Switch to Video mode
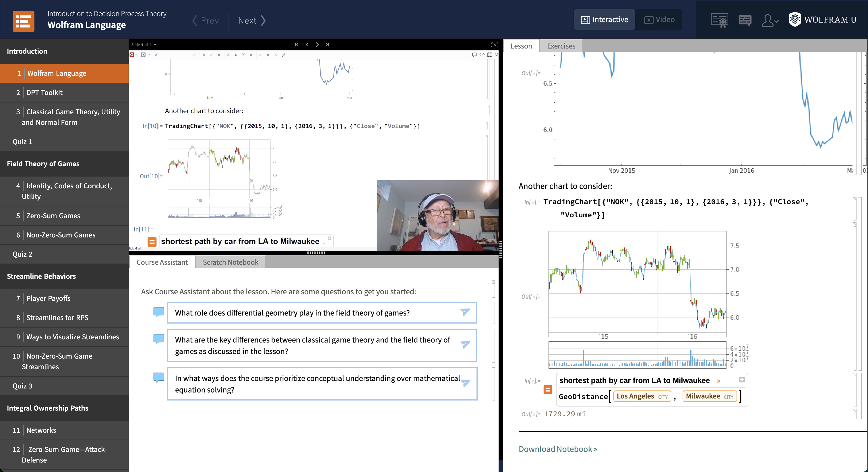 (659, 20)
